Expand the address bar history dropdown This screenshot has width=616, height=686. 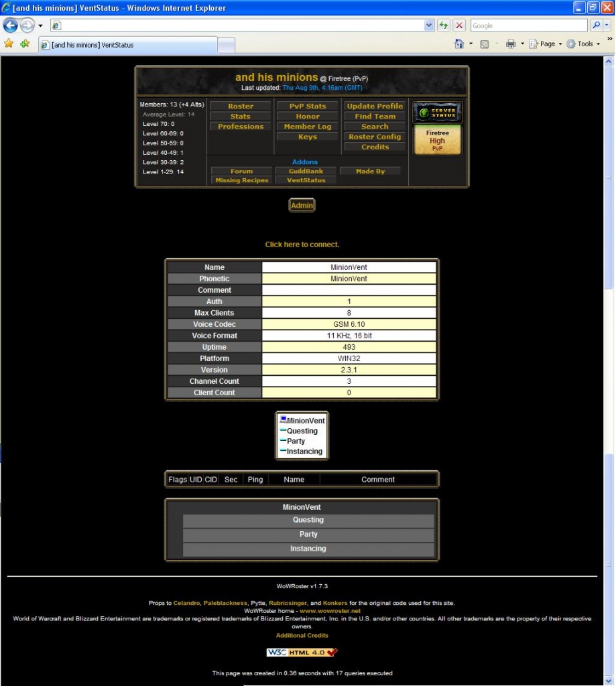click(428, 25)
